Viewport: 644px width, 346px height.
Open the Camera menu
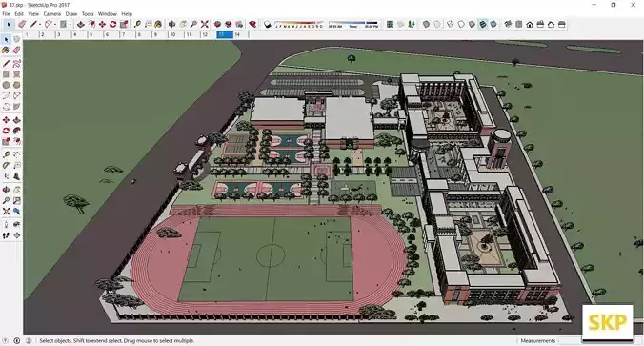52,14
